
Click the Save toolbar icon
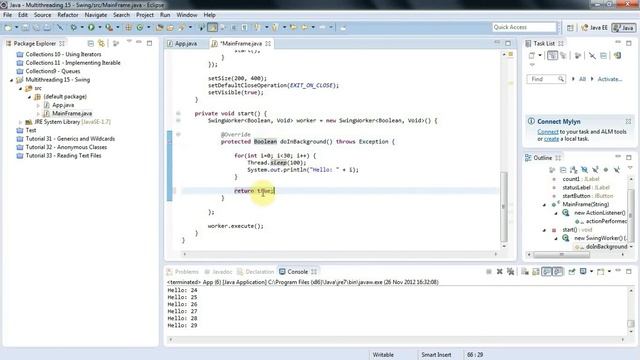click(25, 27)
